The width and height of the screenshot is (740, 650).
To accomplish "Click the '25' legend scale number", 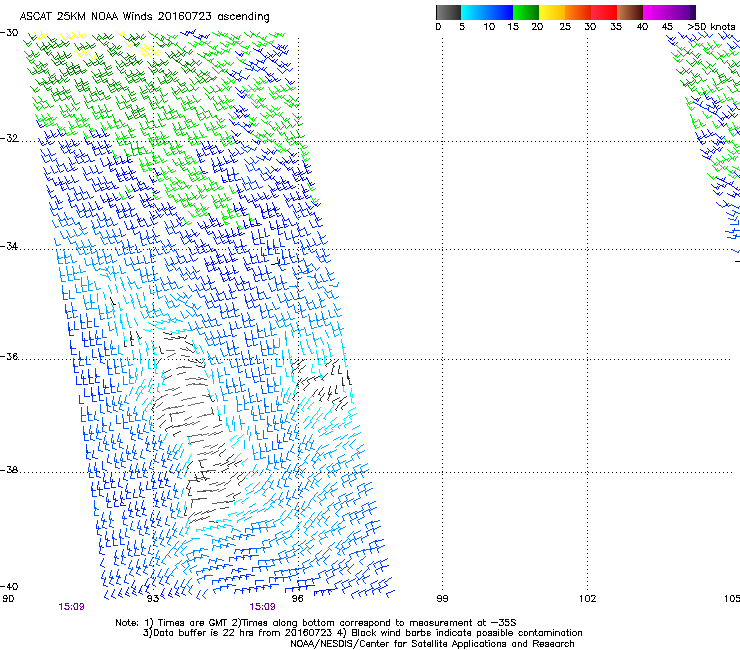I will [565, 27].
